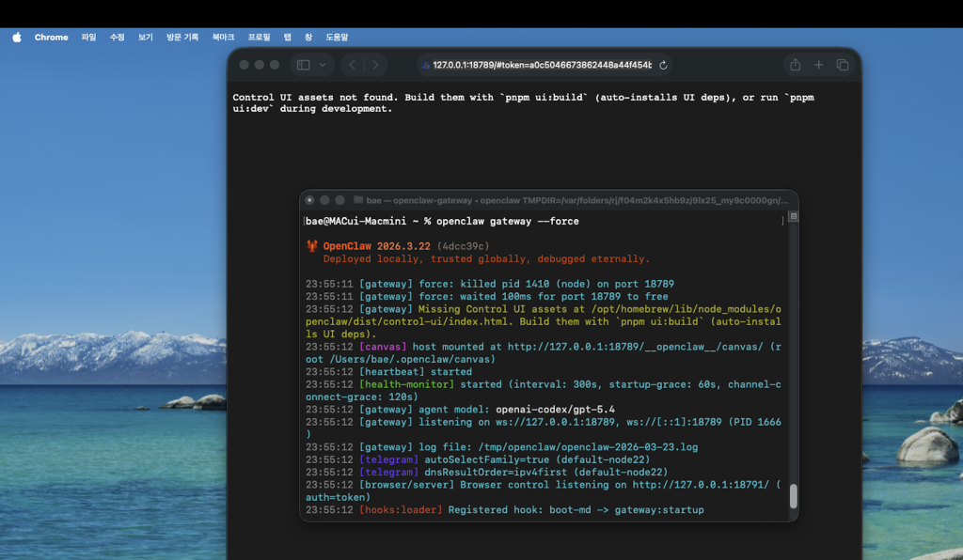The image size is (963, 560).
Task: Open the browser Share icon
Action: (795, 65)
